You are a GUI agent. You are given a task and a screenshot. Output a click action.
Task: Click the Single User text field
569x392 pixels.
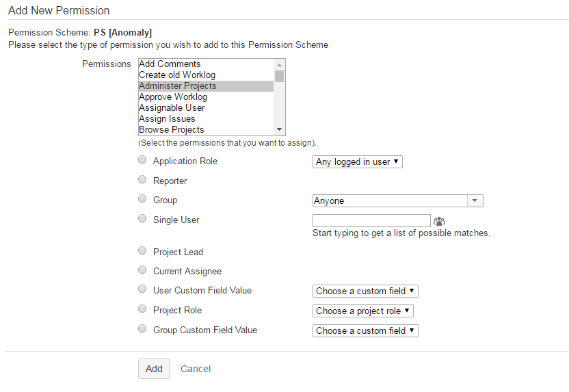[x=371, y=220]
